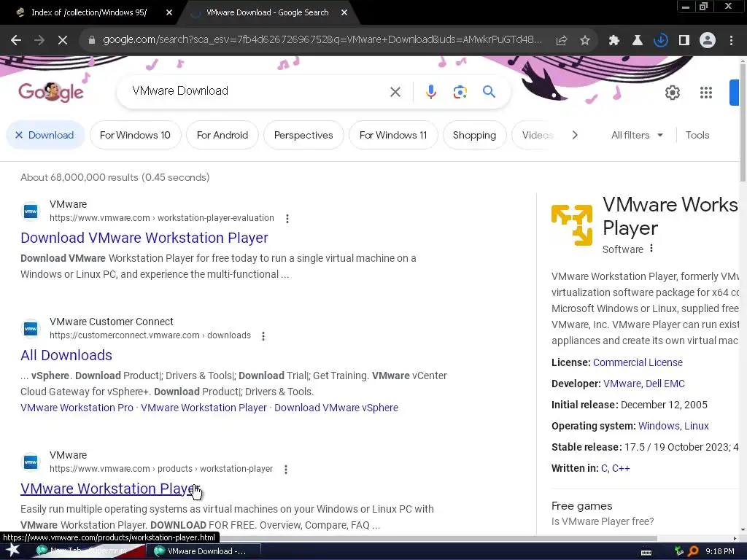This screenshot has height=560, width=747.
Task: Open the Dell EMC developer link
Action: pos(665,384)
